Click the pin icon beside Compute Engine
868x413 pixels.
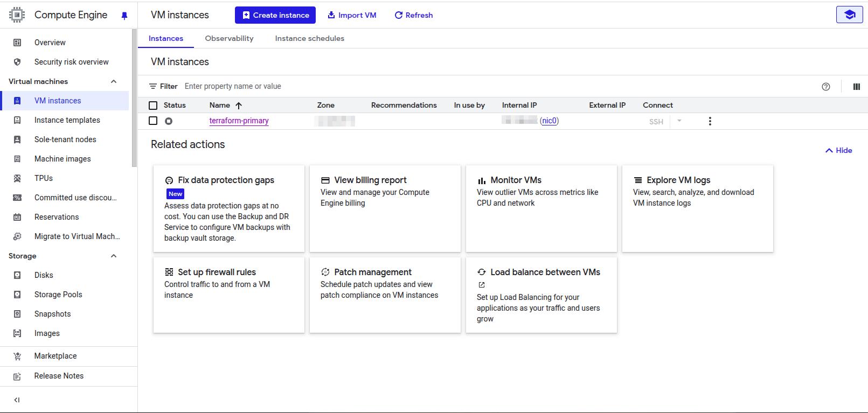click(x=124, y=16)
